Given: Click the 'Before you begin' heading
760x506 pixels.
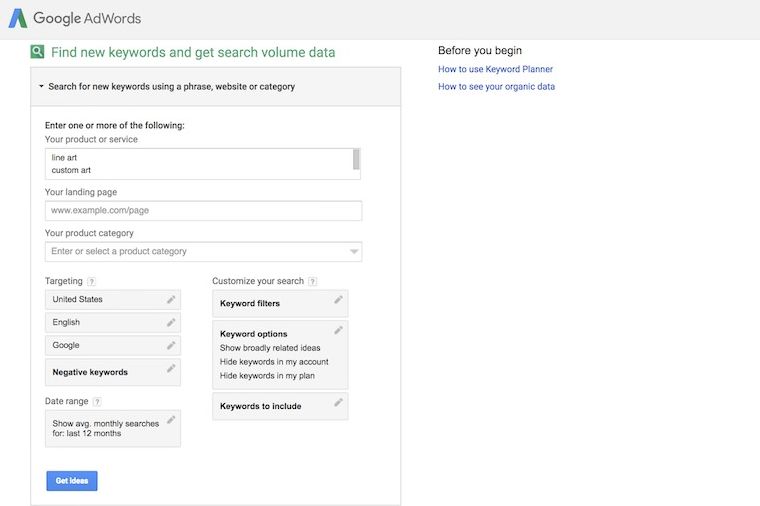Looking at the screenshot, I should pyautogui.click(x=480, y=50).
